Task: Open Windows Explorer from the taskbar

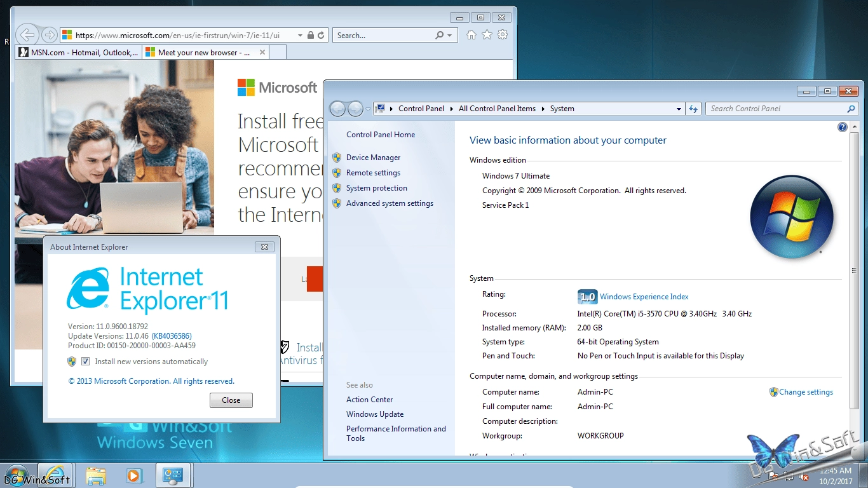Action: coord(96,475)
